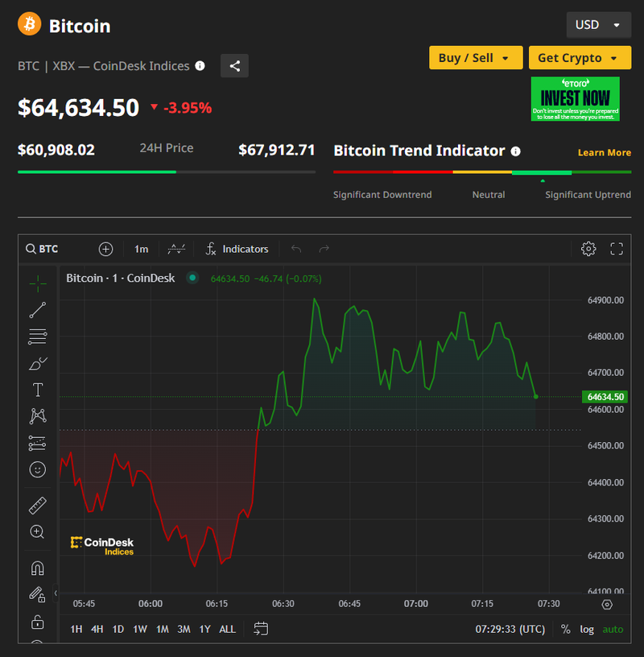Toggle auto scale on chart
The width and height of the screenshot is (644, 657).
click(x=613, y=629)
